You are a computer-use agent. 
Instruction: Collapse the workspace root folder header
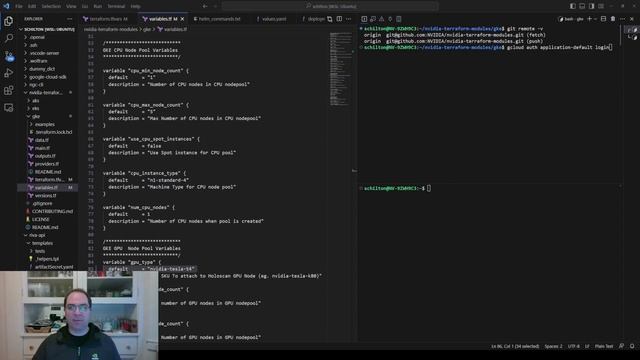pyautogui.click(x=47, y=29)
